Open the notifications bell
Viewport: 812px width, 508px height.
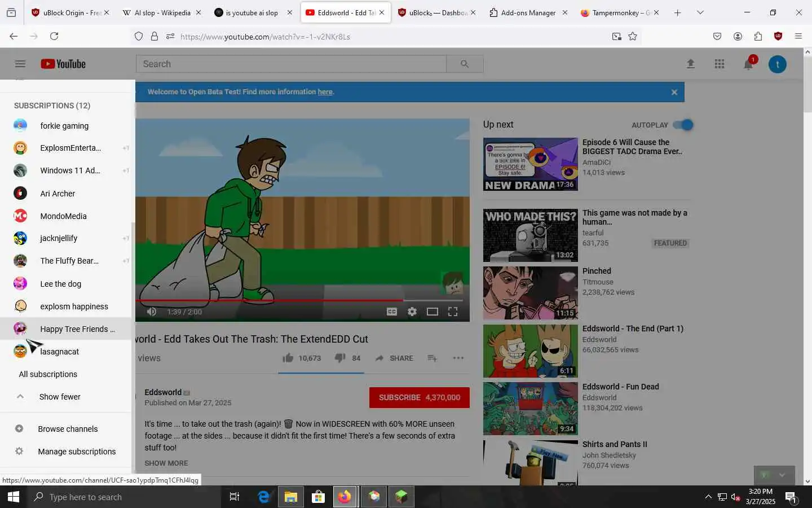pos(748,64)
